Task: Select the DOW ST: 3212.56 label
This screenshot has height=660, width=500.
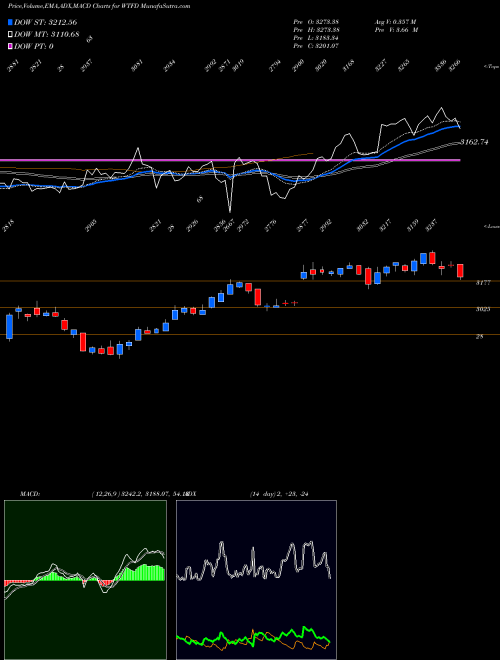Action: point(45,22)
